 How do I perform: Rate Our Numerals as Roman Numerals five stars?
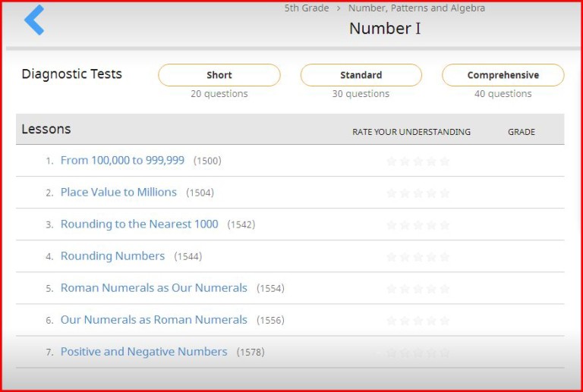tap(445, 321)
